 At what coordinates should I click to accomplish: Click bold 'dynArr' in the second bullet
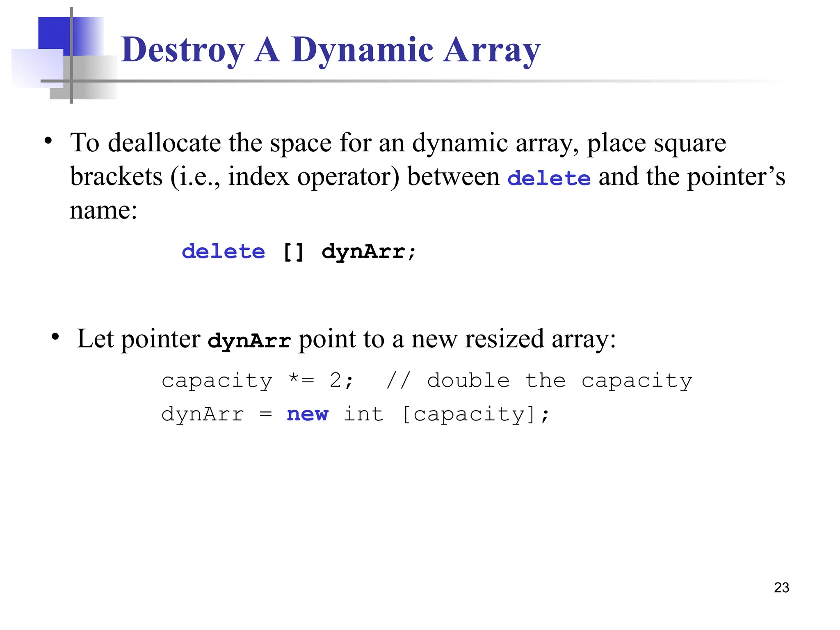pyautogui.click(x=249, y=340)
